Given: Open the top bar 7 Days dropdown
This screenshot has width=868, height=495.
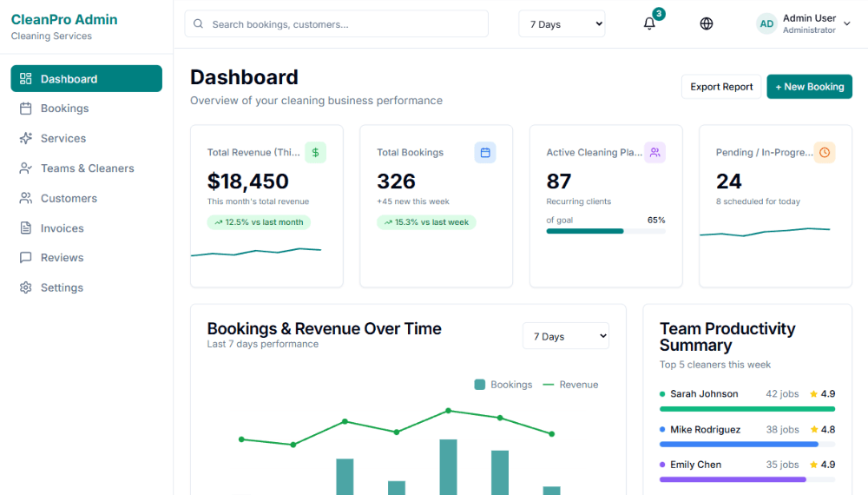Looking at the screenshot, I should [x=562, y=23].
